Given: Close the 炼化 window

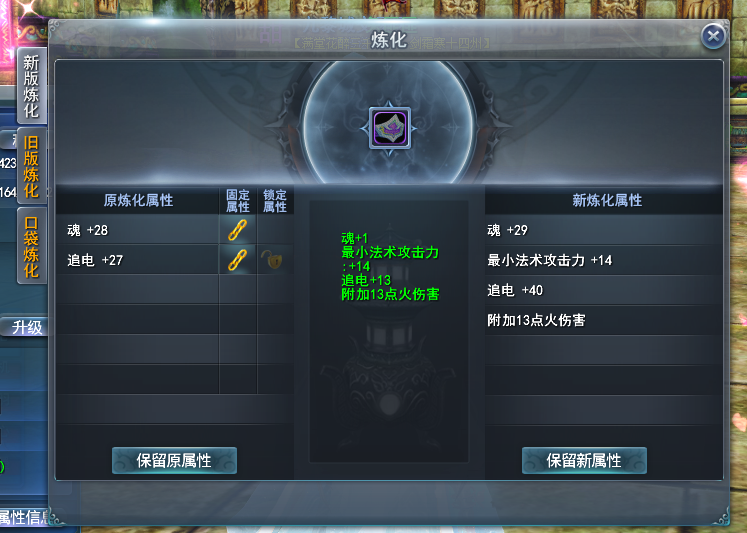Looking at the screenshot, I should pos(713,36).
